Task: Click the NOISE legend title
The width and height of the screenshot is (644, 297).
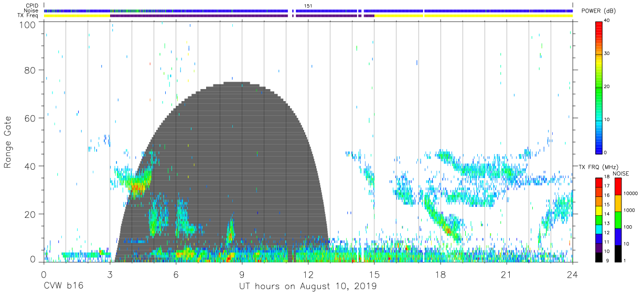Action: click(622, 173)
